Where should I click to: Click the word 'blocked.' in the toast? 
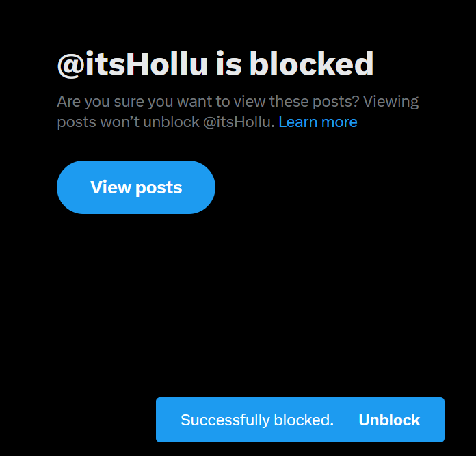point(304,420)
